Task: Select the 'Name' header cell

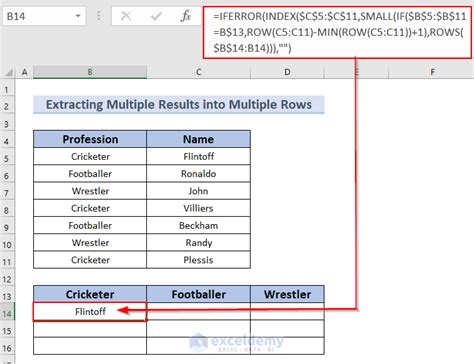Action: pos(199,139)
